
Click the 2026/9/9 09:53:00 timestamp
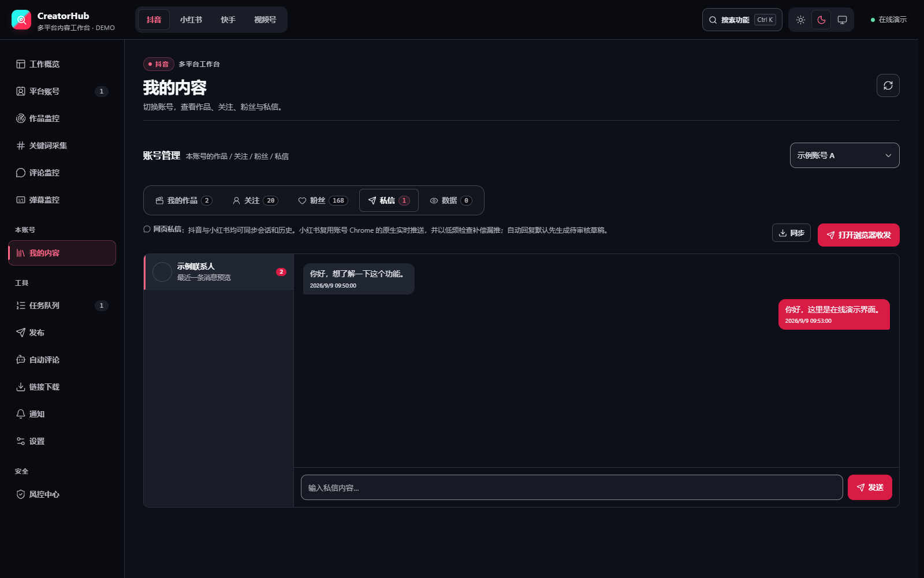pos(808,321)
